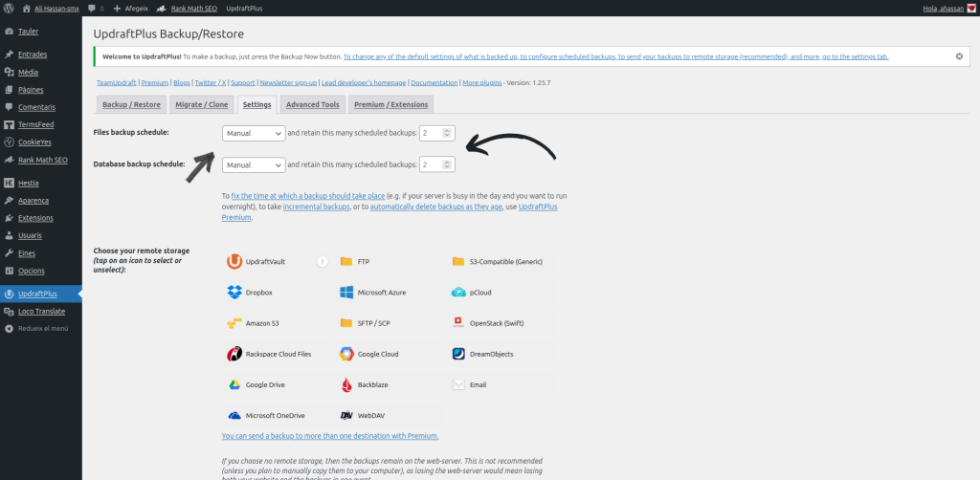
Task: Select Microsoft OneDrive storage icon
Action: (235, 415)
